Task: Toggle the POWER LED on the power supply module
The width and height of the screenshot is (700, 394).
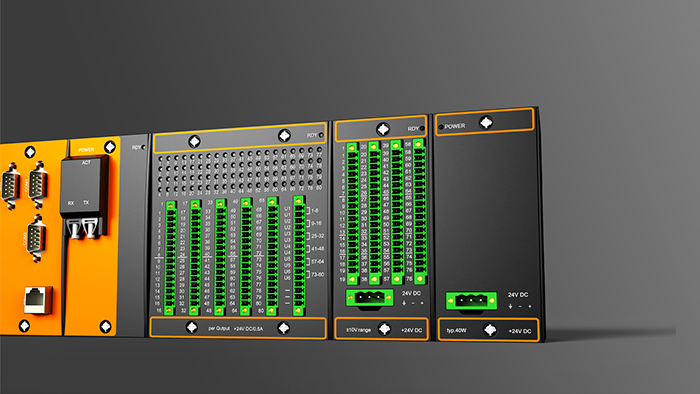Action: point(441,127)
